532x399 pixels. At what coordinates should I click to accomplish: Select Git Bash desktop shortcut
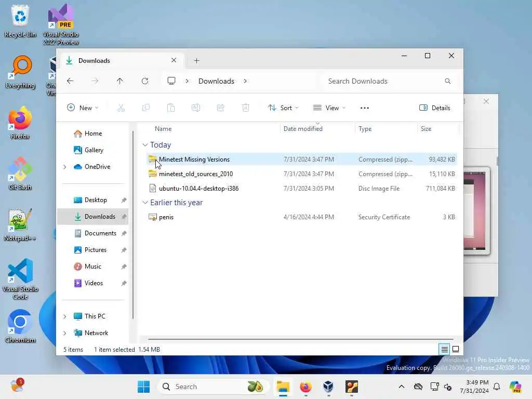coord(20,174)
